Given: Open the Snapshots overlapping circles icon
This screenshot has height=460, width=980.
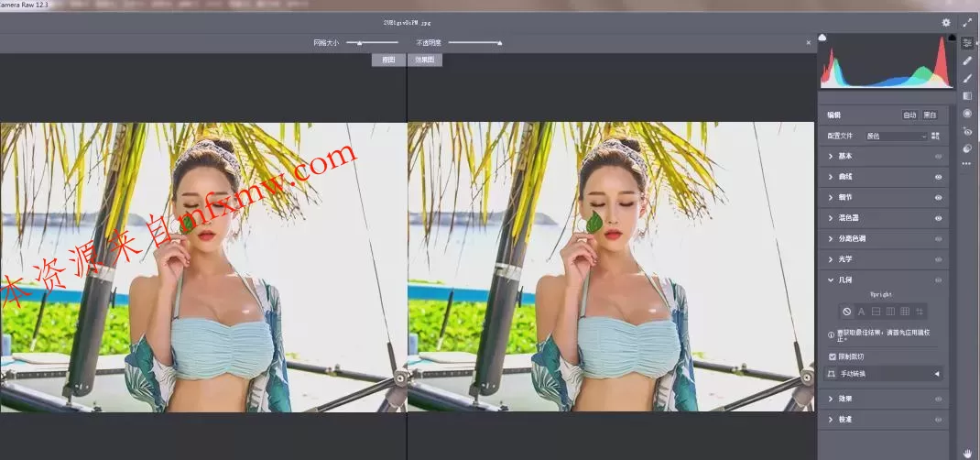Looking at the screenshot, I should click(x=967, y=148).
